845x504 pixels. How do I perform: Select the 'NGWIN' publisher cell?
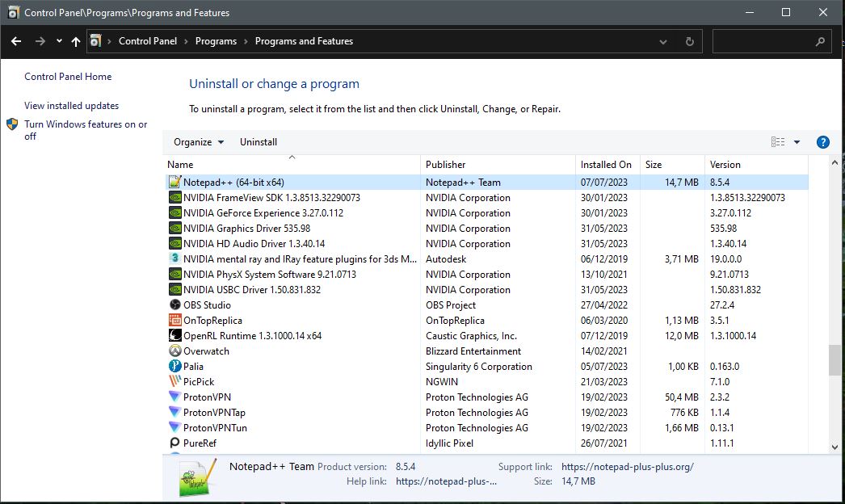(441, 382)
